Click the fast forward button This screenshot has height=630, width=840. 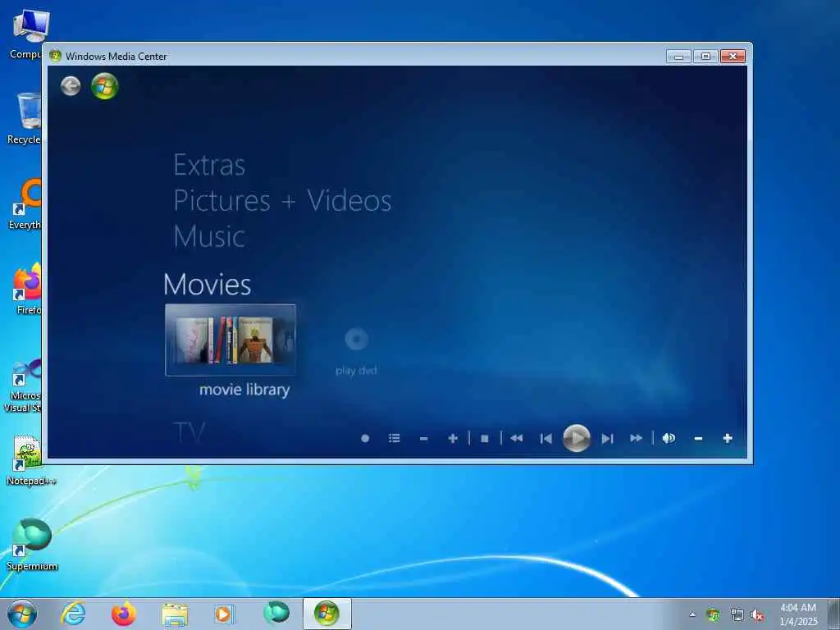(x=636, y=438)
